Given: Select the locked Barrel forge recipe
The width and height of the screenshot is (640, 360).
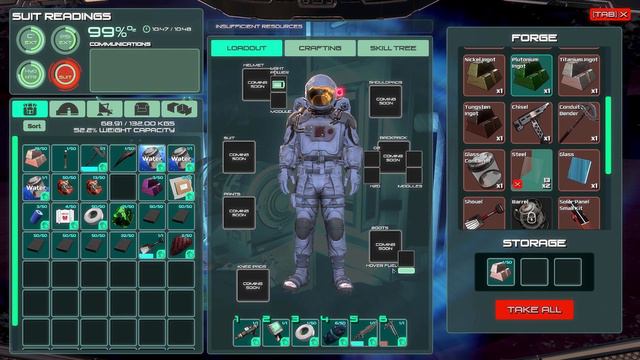Looking at the screenshot, I should [x=531, y=213].
